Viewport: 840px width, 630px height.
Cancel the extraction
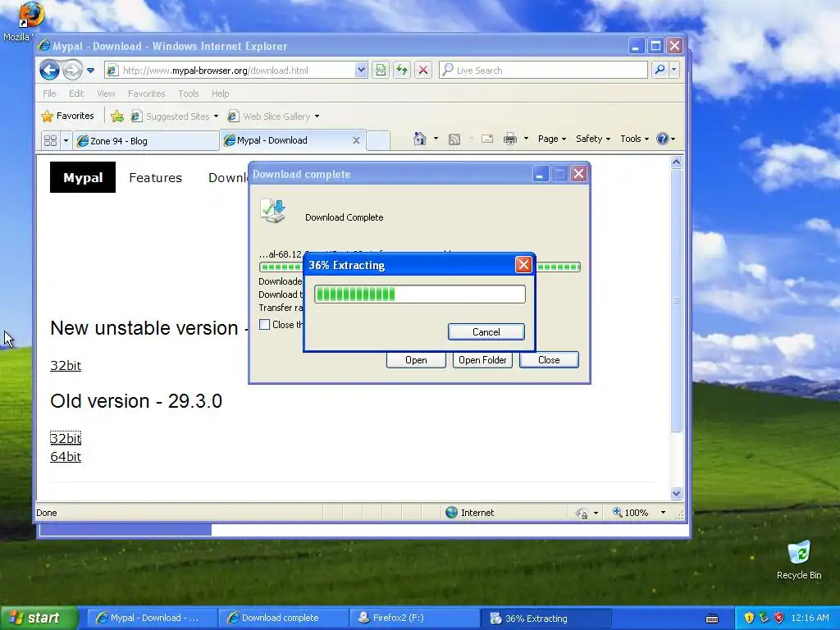click(486, 332)
